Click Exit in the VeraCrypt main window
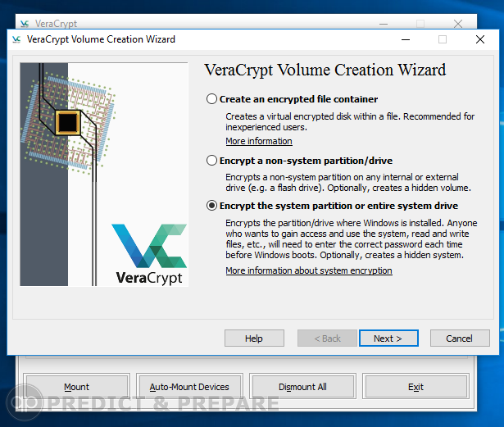 (415, 387)
